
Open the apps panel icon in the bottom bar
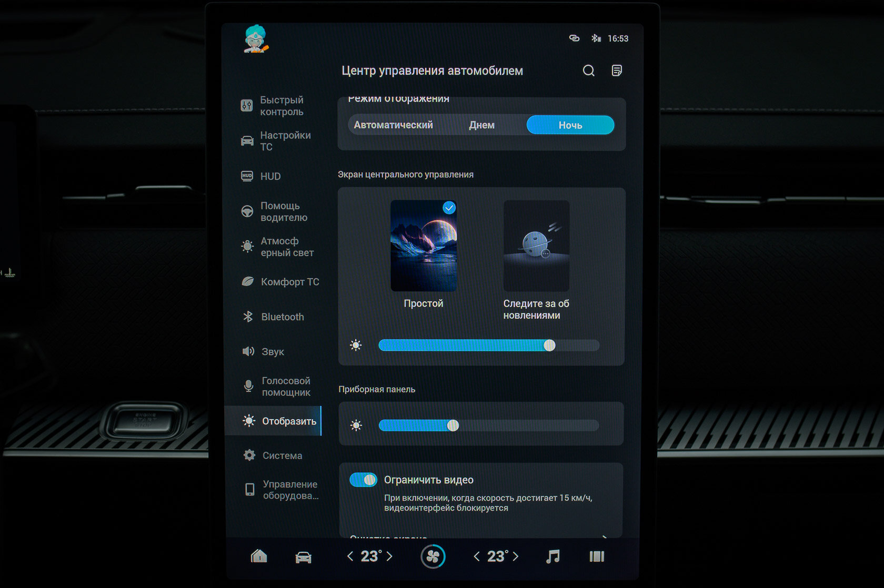(597, 556)
